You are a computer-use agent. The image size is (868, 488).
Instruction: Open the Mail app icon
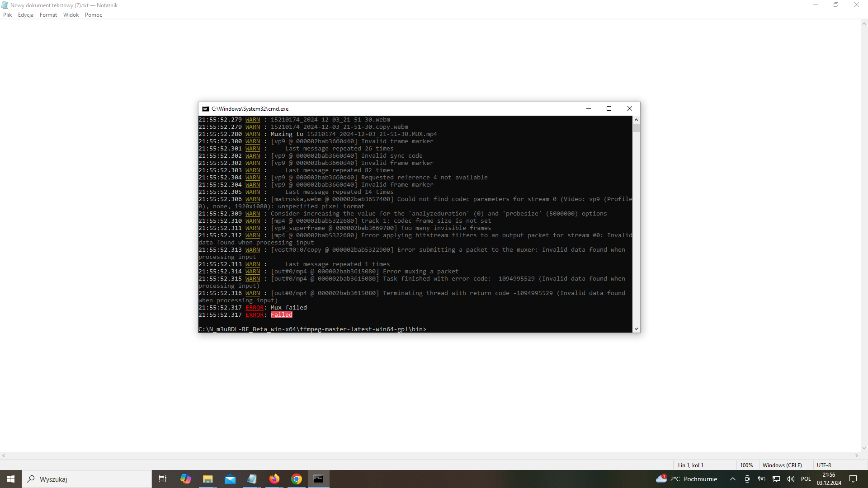point(230,479)
